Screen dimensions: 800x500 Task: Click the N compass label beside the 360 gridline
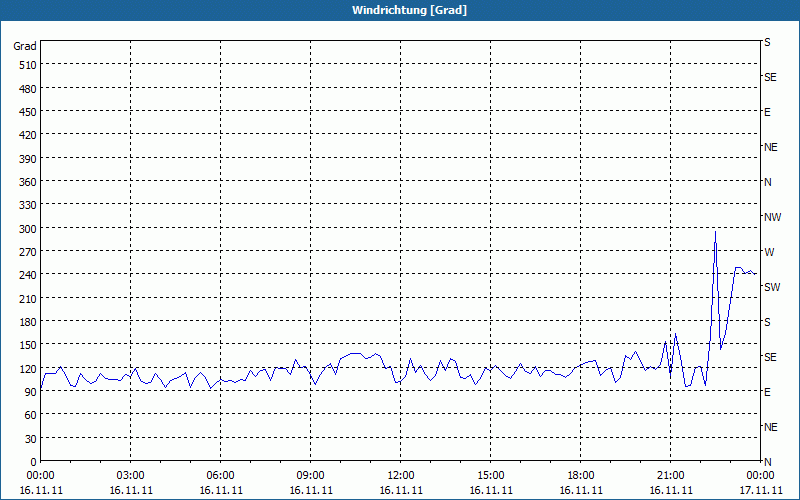click(768, 182)
